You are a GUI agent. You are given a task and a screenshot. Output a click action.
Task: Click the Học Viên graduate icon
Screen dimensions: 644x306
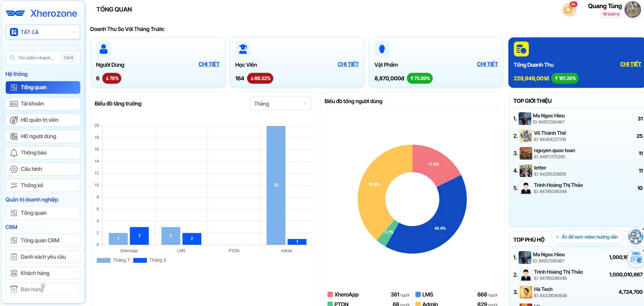[x=243, y=49]
